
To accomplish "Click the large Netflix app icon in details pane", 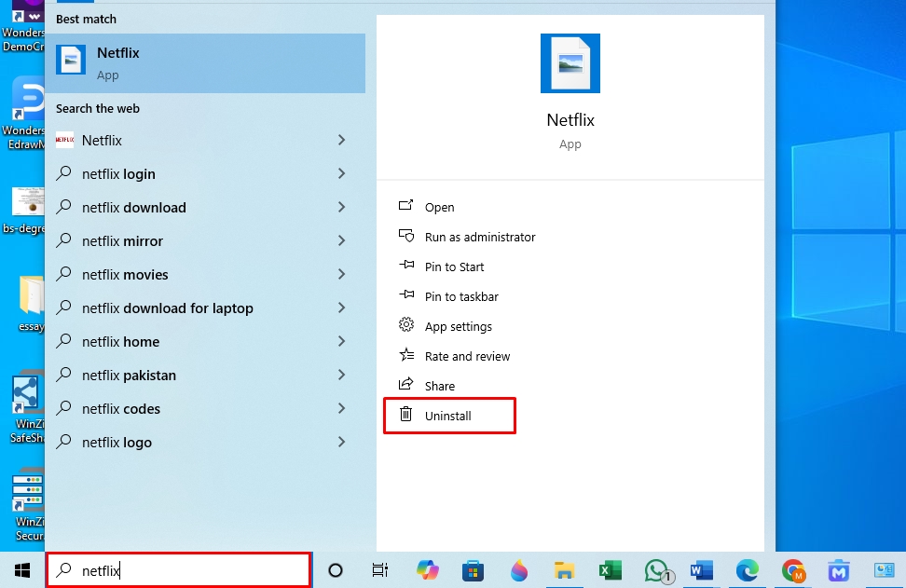I will point(570,63).
